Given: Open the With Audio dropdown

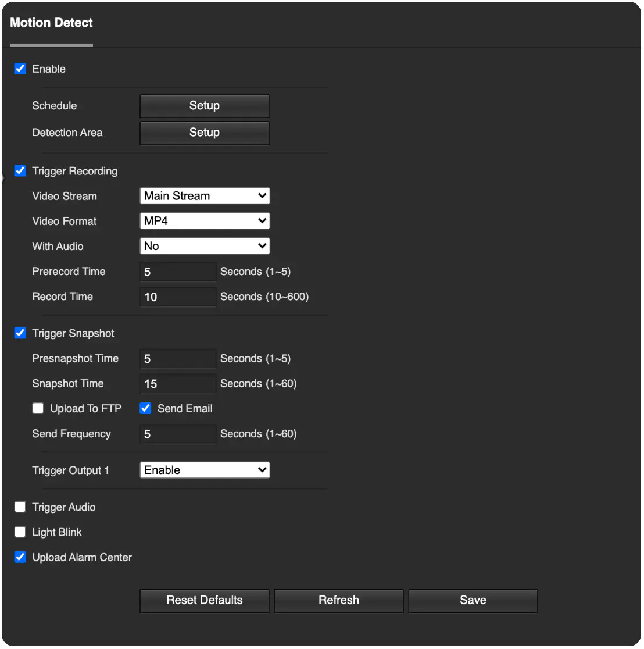Looking at the screenshot, I should 205,246.
